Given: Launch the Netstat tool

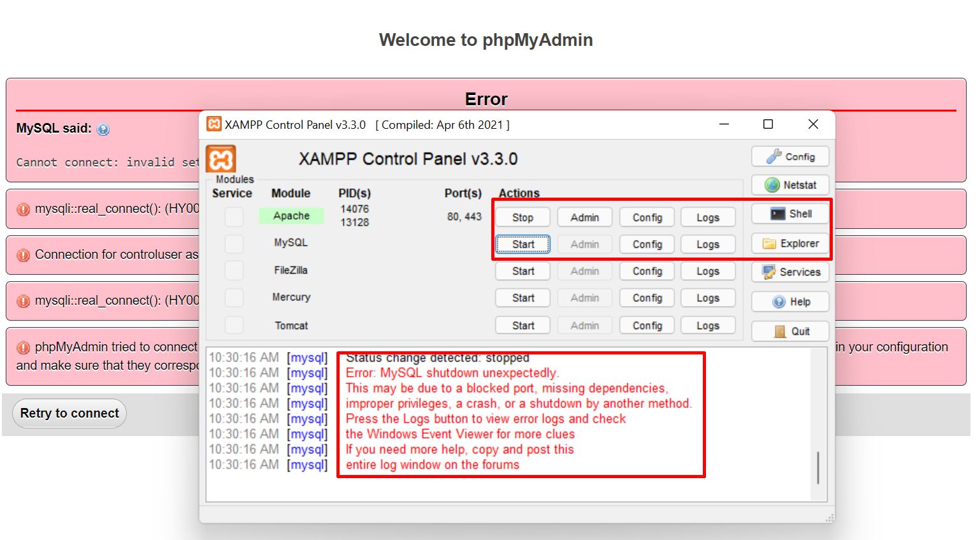Looking at the screenshot, I should [x=790, y=185].
